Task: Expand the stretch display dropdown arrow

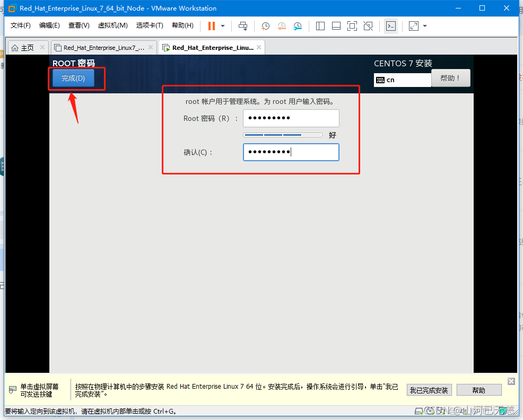Action: [x=425, y=26]
